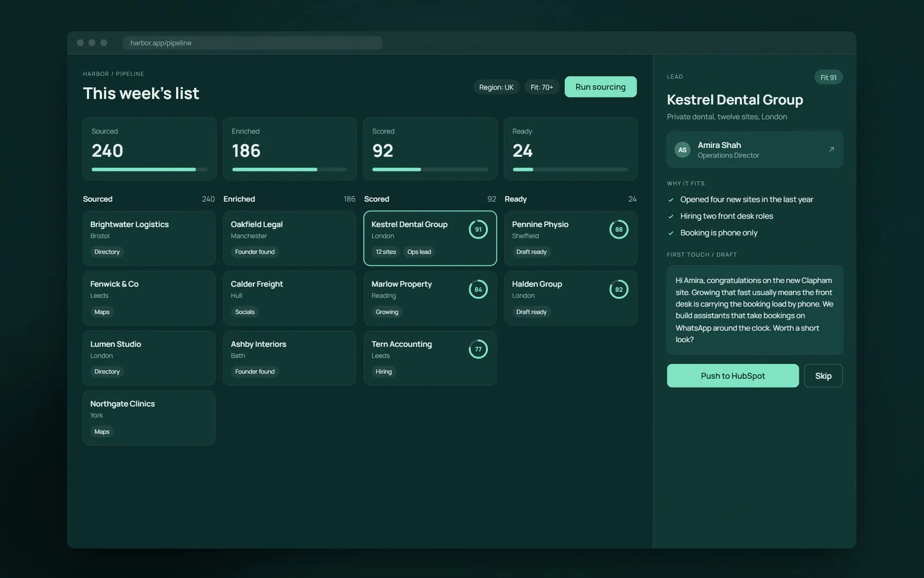Push lead to HubSpot

pyautogui.click(x=733, y=376)
